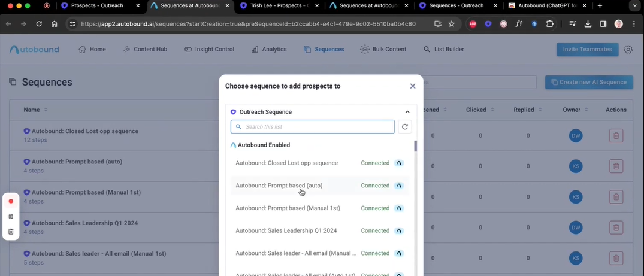Open the Autobound settings gear
This screenshot has width=644, height=276.
(628, 49)
